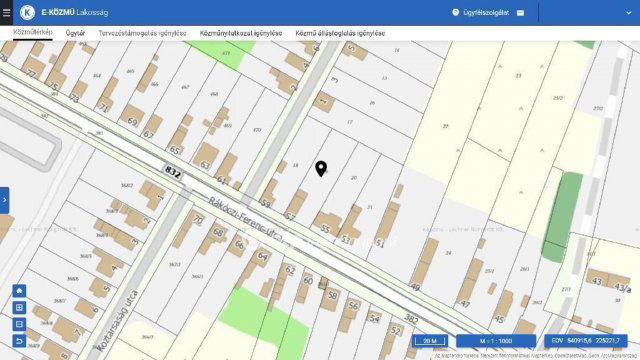Select the Közműtérkép tab
Viewport: 640px width, 360px height.
point(33,33)
